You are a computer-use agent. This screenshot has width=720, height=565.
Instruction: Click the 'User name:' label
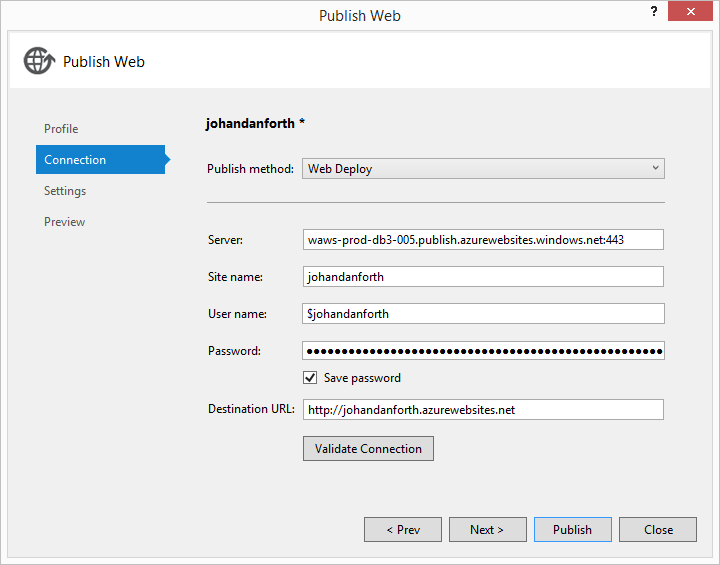pyautogui.click(x=237, y=314)
